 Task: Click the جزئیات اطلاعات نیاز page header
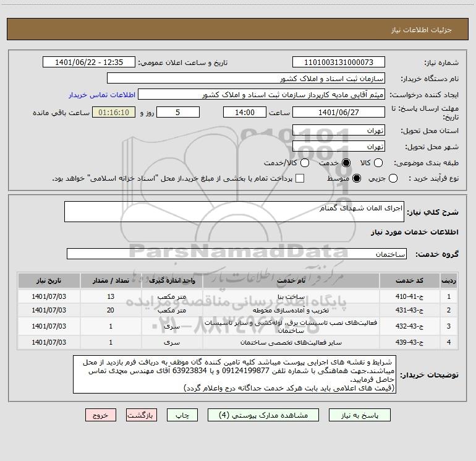(422, 30)
